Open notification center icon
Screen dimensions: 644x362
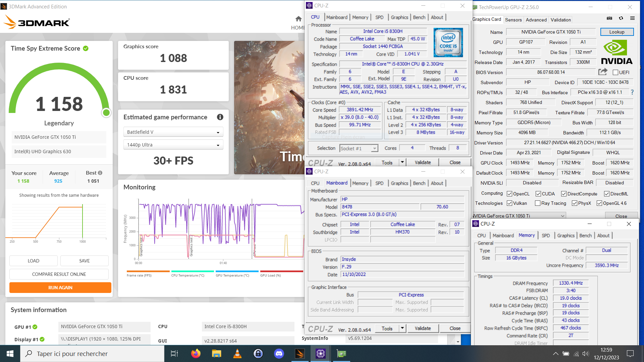pyautogui.click(x=630, y=354)
